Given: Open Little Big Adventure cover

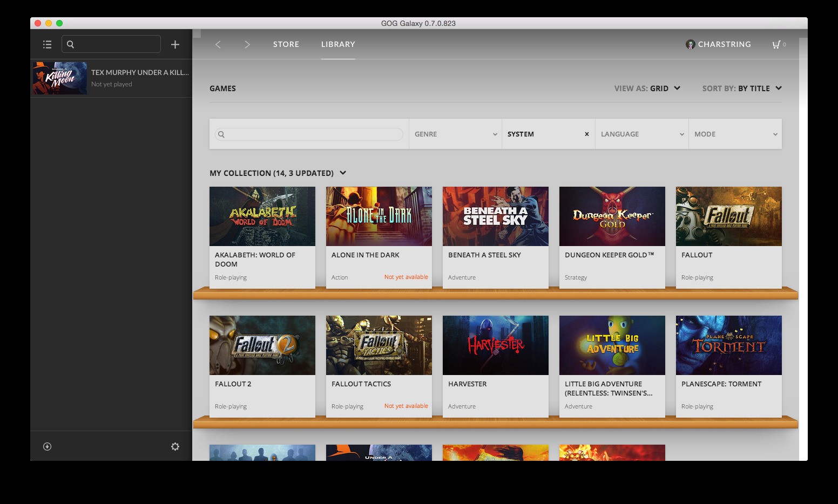Looking at the screenshot, I should coord(612,345).
